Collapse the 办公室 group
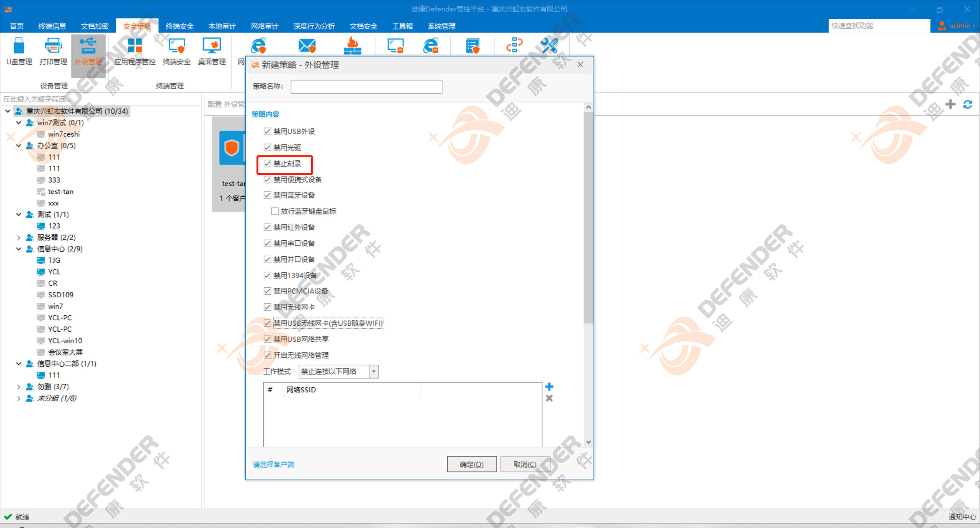The height and width of the screenshot is (528, 980). point(18,145)
